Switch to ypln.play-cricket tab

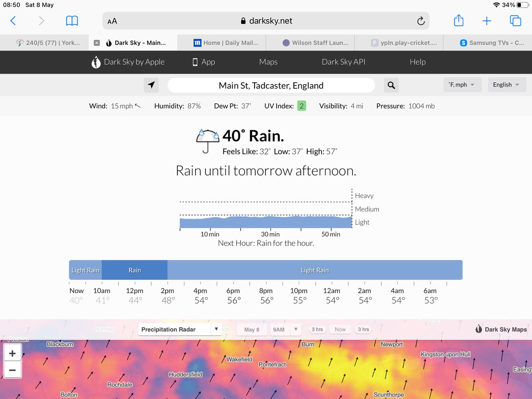click(x=399, y=43)
